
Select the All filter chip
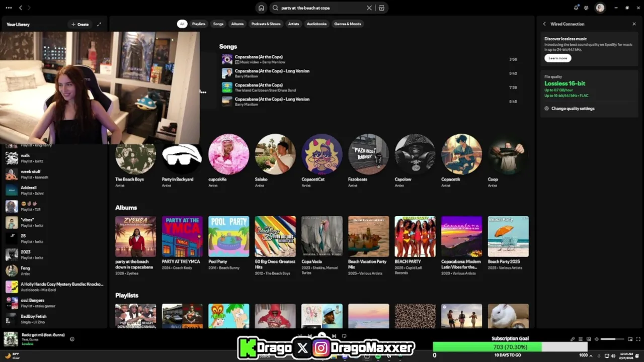tap(182, 24)
